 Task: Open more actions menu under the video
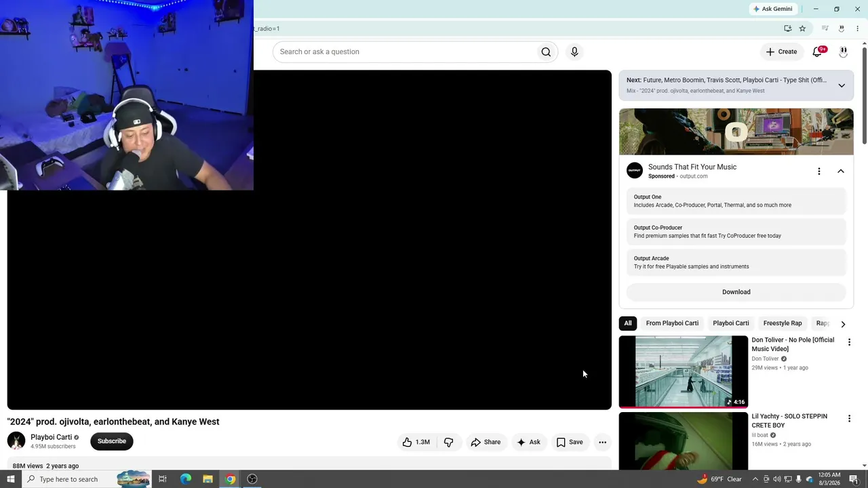coord(602,442)
